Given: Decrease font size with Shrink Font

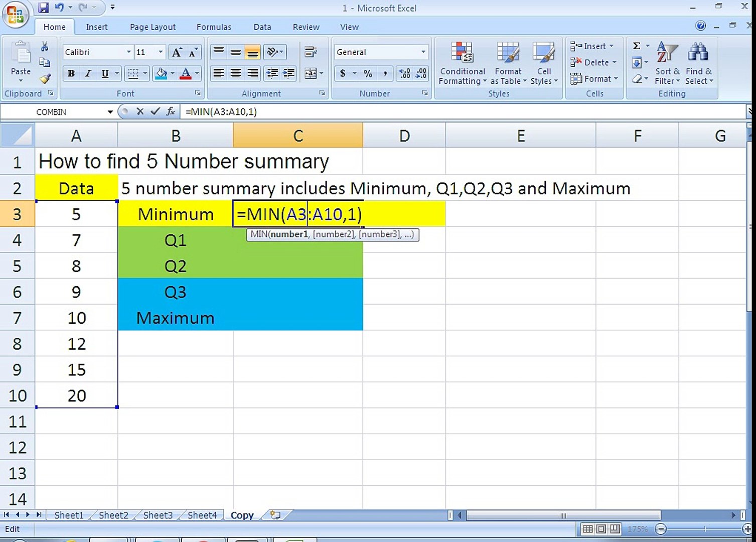Looking at the screenshot, I should coord(193,52).
